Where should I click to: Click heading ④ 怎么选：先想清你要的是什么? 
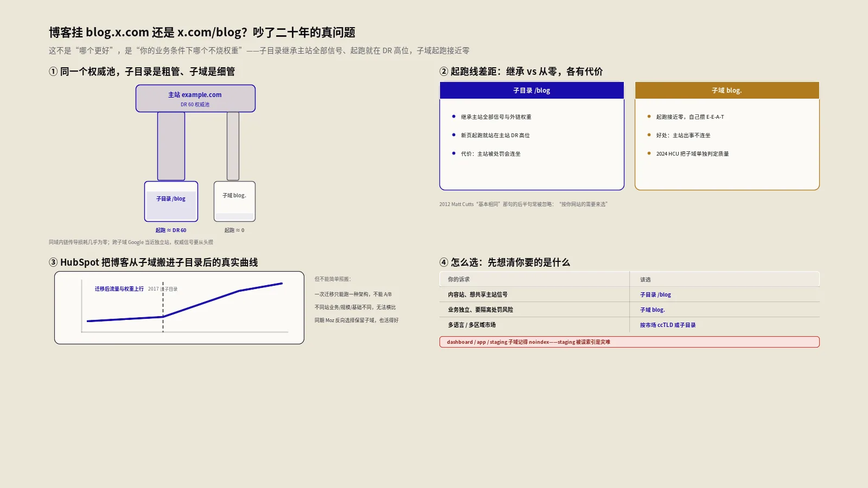point(505,262)
